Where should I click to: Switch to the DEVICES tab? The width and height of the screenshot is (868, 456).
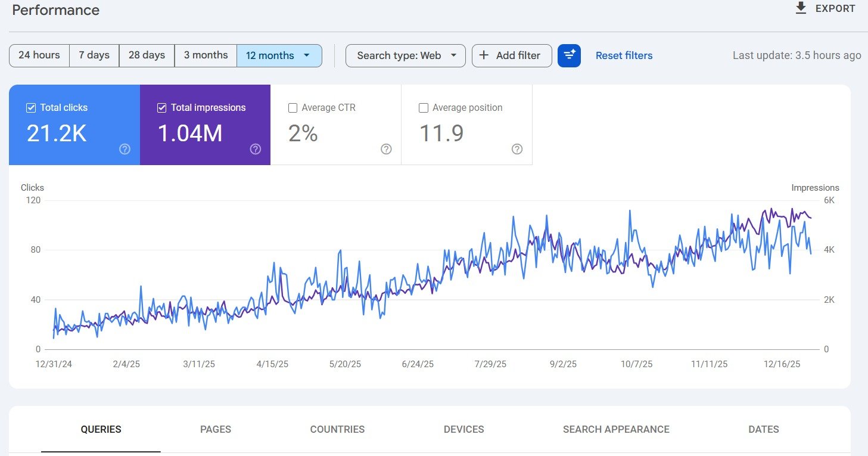click(x=463, y=429)
